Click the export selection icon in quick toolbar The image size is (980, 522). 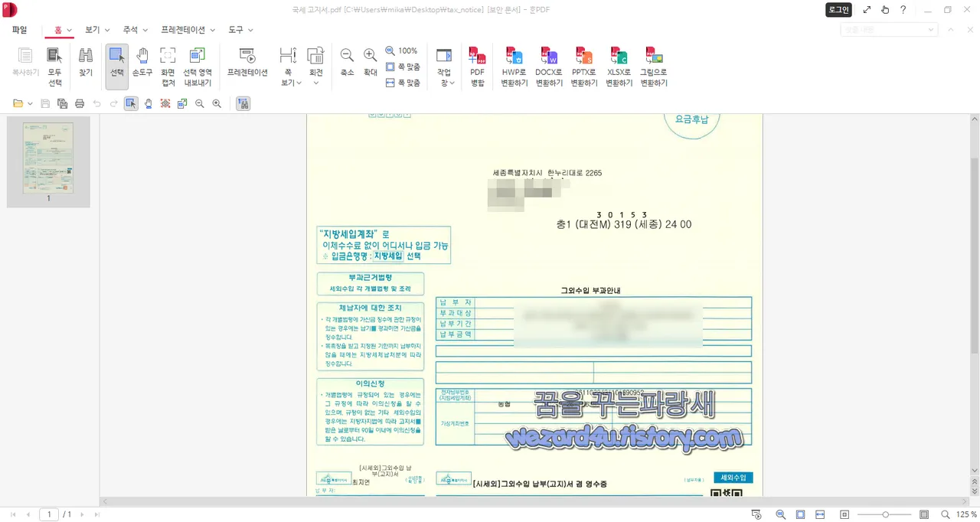pos(182,103)
